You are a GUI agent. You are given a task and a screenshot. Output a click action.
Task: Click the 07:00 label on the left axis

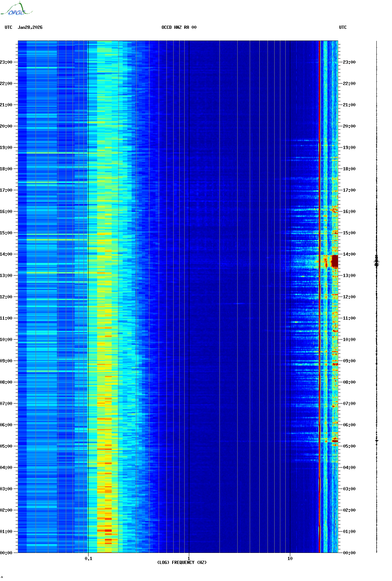(x=6, y=404)
